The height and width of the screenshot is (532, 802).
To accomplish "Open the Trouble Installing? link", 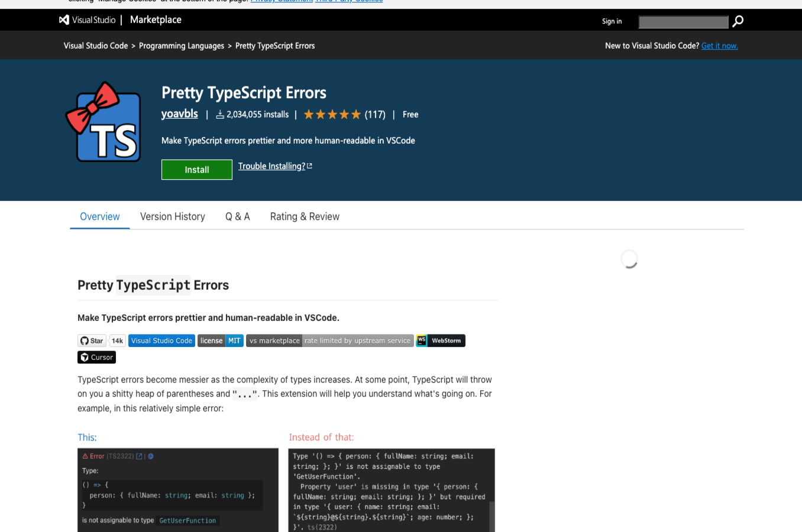I will 271,166.
